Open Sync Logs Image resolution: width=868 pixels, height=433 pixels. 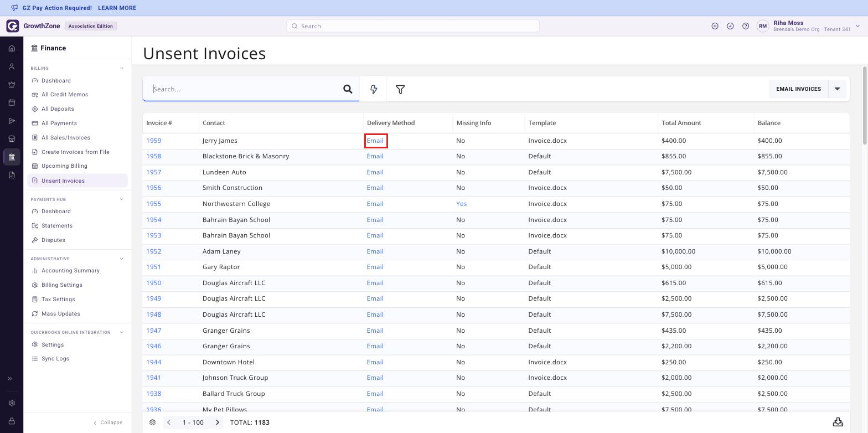(x=55, y=359)
